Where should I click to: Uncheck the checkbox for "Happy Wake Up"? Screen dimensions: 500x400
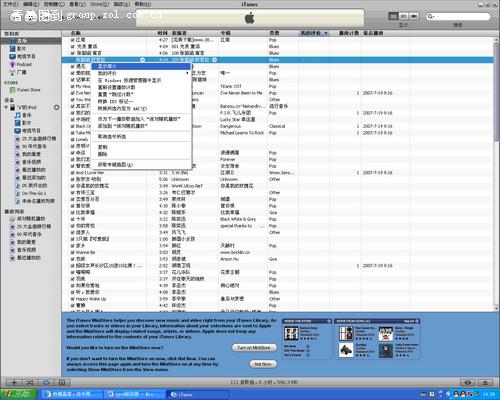click(x=73, y=299)
